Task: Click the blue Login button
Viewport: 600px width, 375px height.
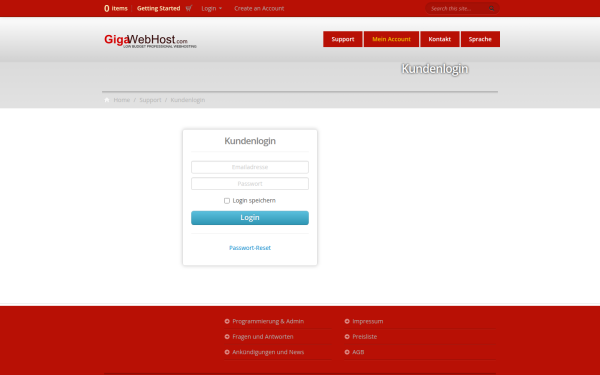Action: coord(250,218)
